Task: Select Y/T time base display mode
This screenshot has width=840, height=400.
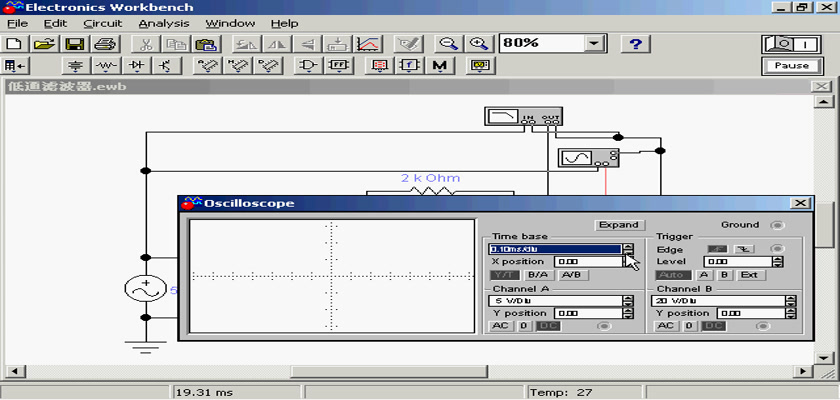Action: coord(505,275)
